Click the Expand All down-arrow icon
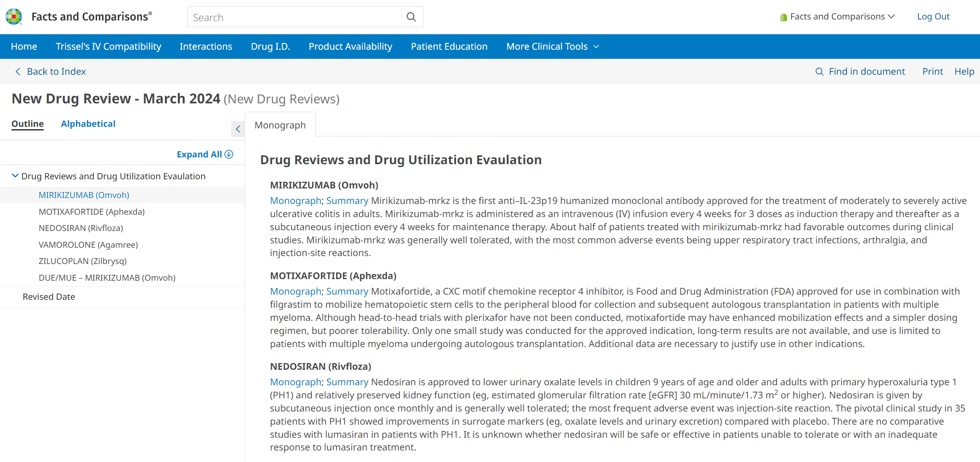Viewport: 980px width, 462px height. pyautogui.click(x=229, y=154)
